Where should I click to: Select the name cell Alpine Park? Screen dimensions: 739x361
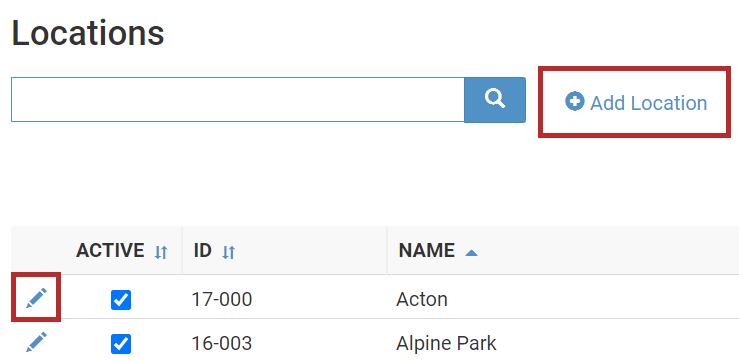[x=446, y=344]
